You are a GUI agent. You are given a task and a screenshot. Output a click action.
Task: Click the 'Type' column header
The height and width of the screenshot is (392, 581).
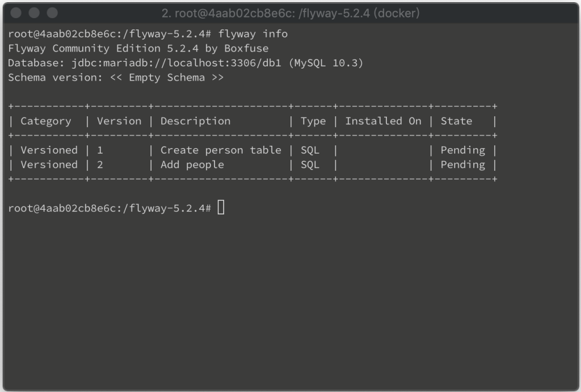[313, 121]
